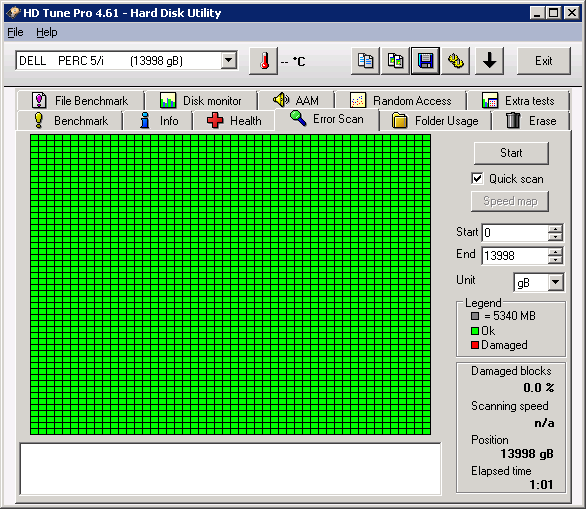Click the HD Tune title bar icon

(13, 13)
